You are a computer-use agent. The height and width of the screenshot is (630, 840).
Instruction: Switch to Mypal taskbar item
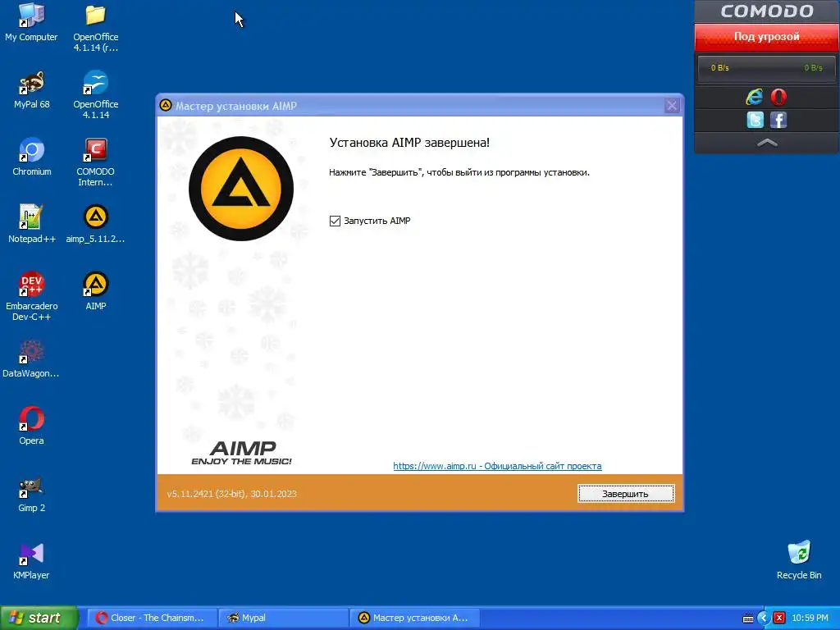tap(283, 618)
